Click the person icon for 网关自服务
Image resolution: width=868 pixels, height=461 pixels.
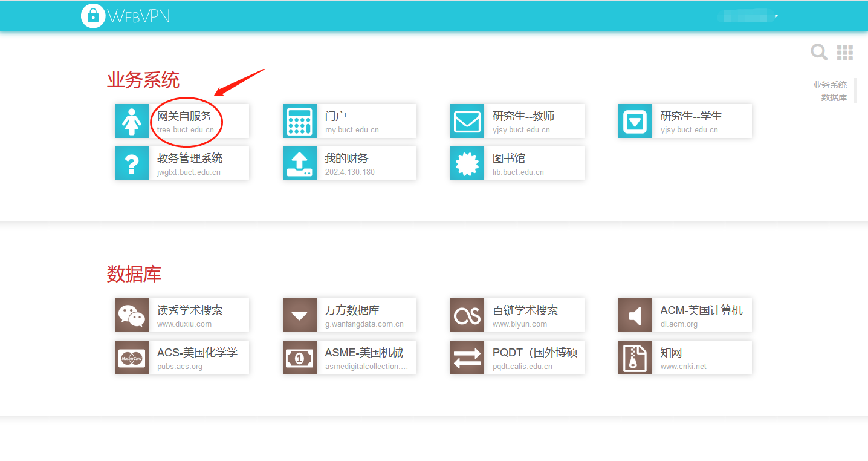[x=132, y=121]
